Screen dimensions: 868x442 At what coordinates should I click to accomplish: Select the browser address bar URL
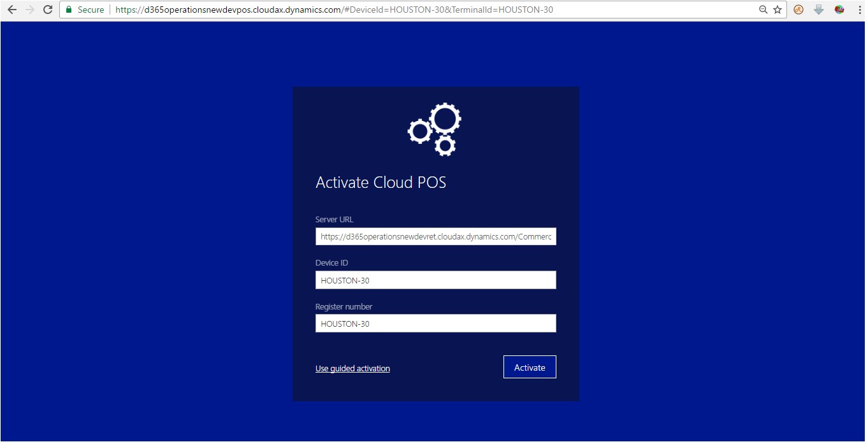pyautogui.click(x=334, y=10)
